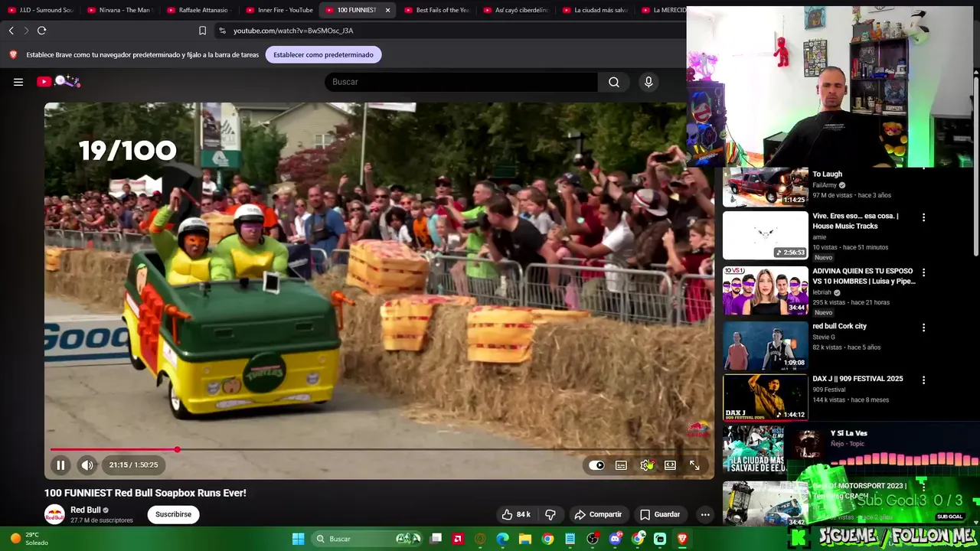Open OBS Studio from the taskbar

click(593, 539)
